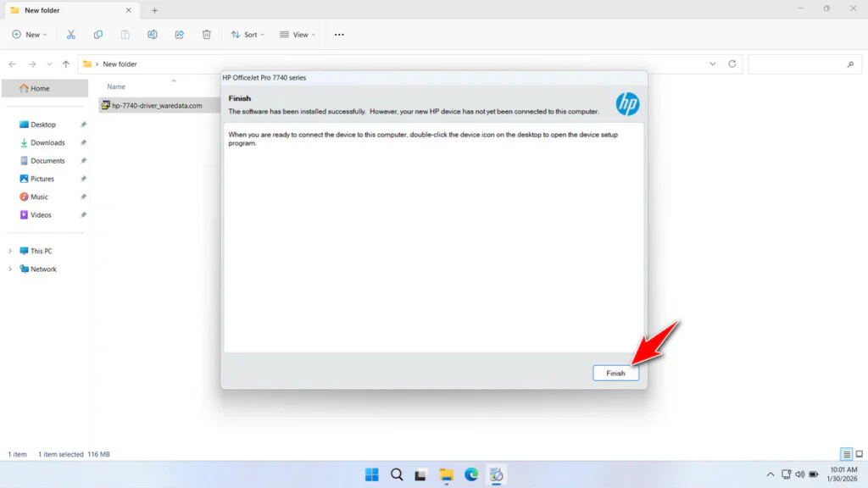Delete the selected driver file
The image size is (868, 488).
point(206,34)
